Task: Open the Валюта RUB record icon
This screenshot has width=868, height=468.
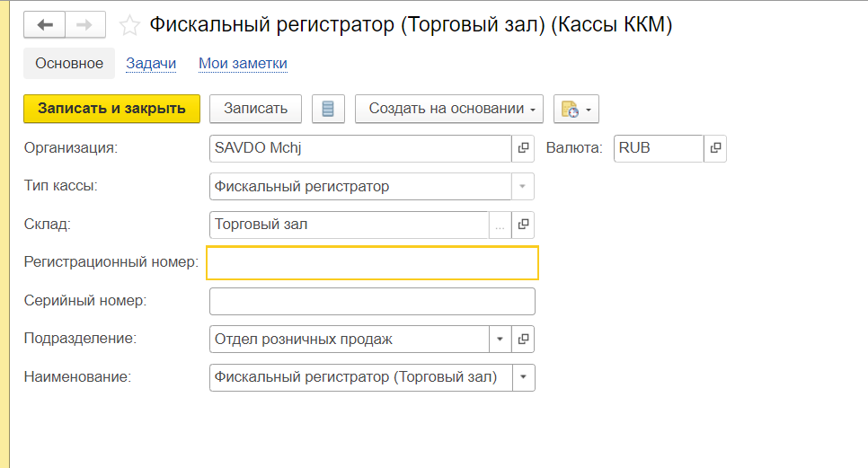Action: tap(715, 148)
